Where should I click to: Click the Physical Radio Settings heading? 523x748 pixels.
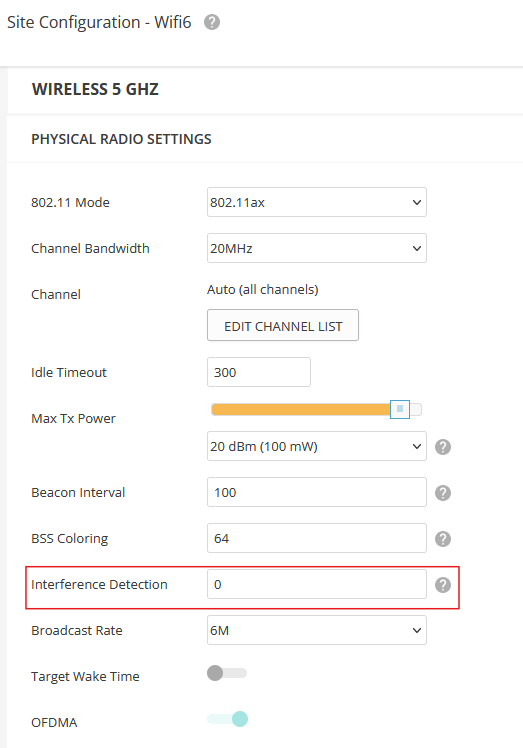[121, 139]
